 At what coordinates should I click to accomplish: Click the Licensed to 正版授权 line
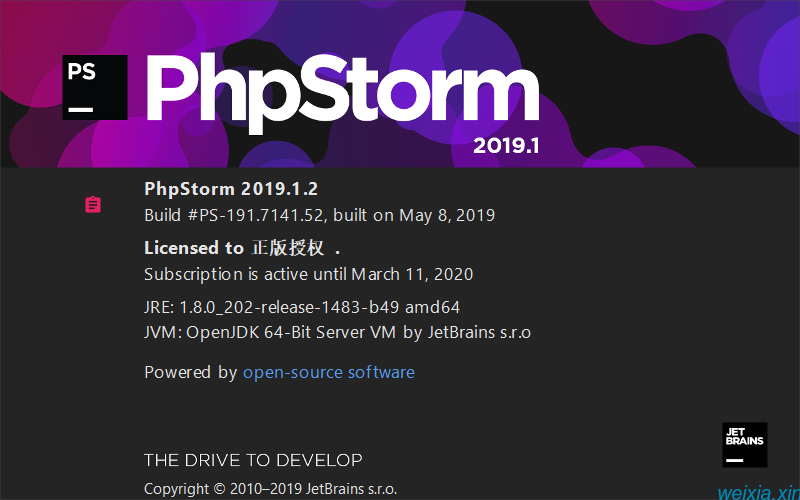tap(242, 248)
